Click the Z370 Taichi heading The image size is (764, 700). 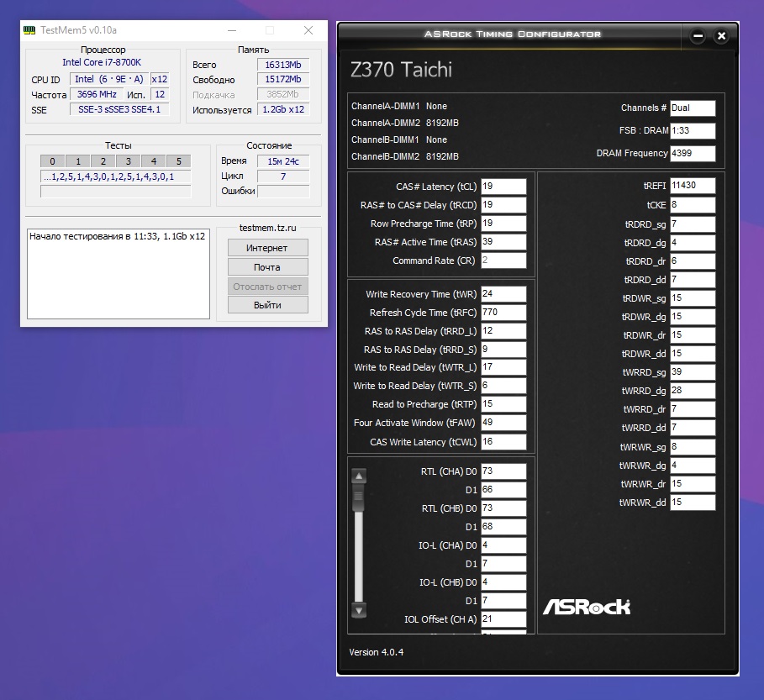pyautogui.click(x=401, y=70)
